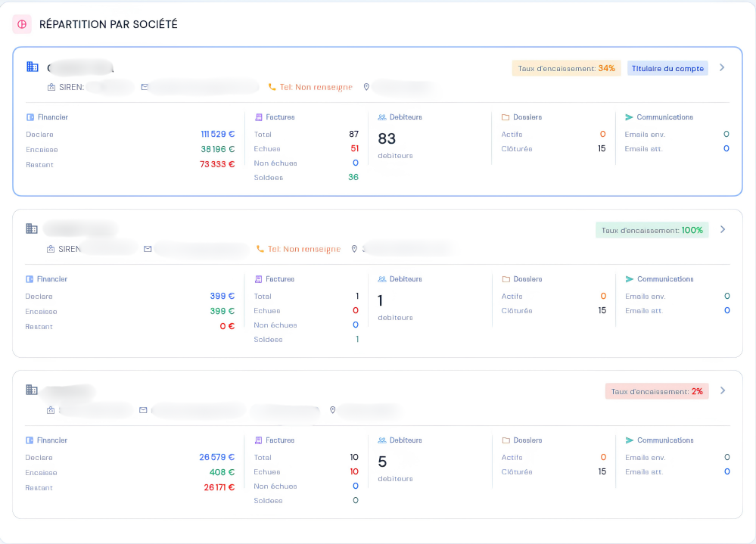Click the envelope icon in second company card

[148, 249]
